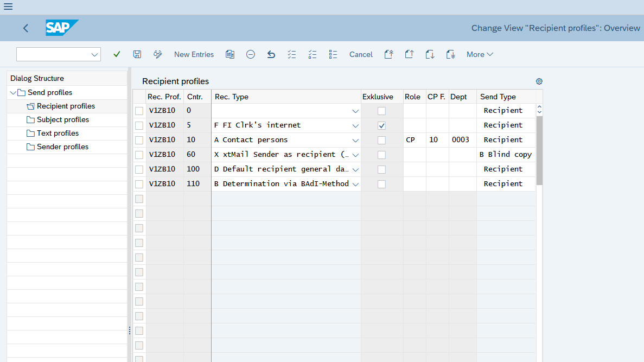Select the row with Cntr. 10
The width and height of the screenshot is (644, 362).
click(139, 140)
